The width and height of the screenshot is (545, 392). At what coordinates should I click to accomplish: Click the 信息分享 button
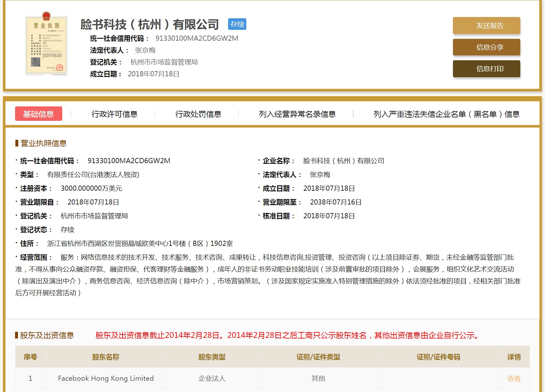486,47
